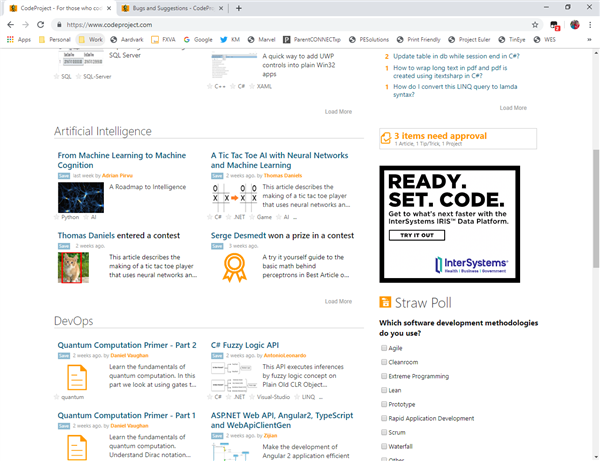Check the Scrum poll option
Image resolution: width=600 pixels, height=461 pixels.
click(384, 432)
